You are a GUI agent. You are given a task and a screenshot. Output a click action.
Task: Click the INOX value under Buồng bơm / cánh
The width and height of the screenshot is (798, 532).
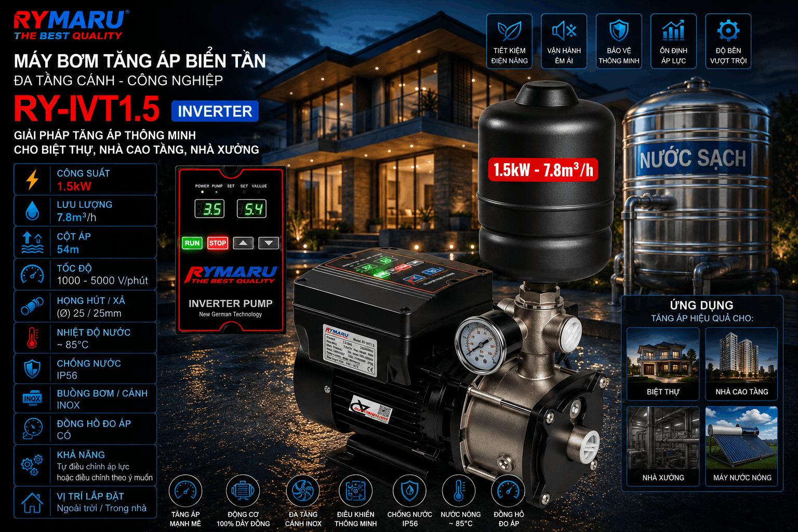point(68,405)
